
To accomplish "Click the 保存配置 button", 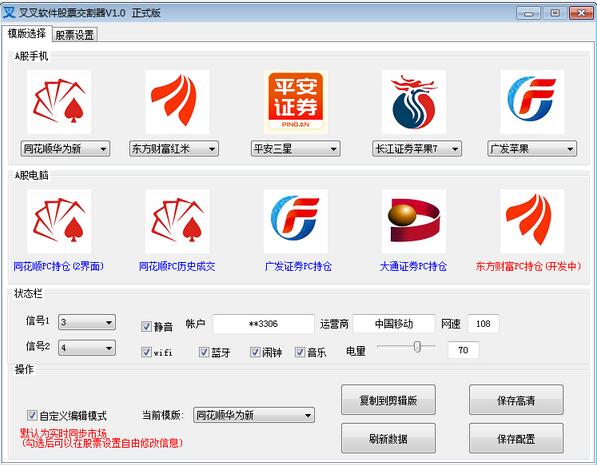I will click(516, 438).
